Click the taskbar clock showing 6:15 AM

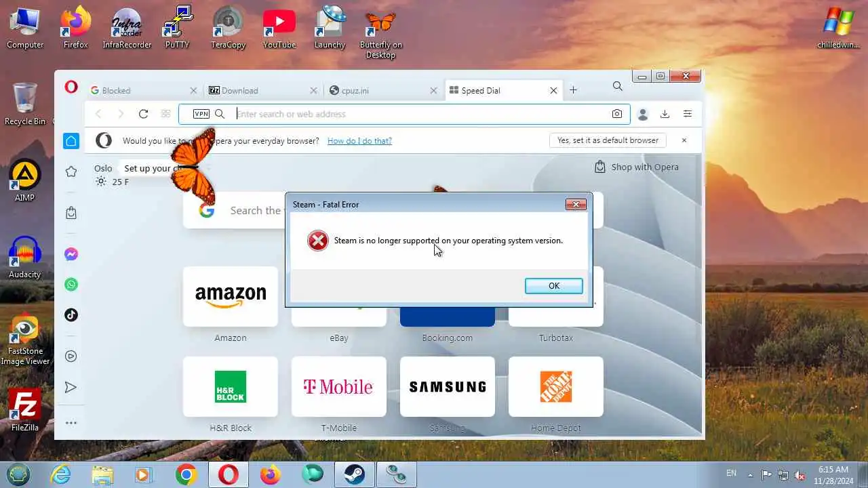click(x=833, y=474)
